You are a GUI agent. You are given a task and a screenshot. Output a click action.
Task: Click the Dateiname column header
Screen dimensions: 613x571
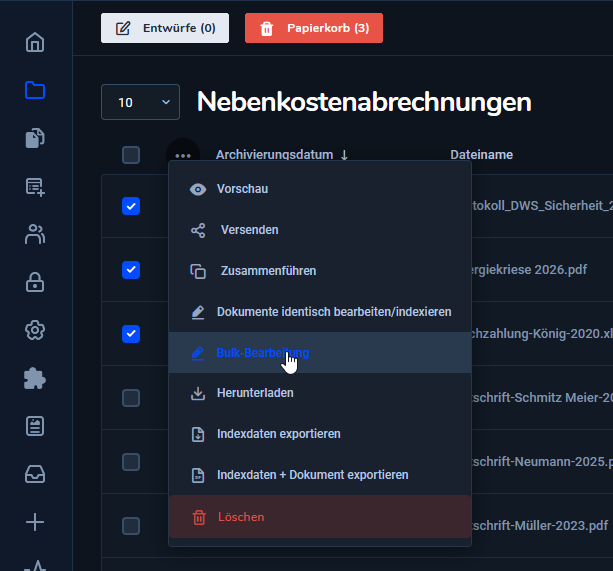click(x=481, y=155)
